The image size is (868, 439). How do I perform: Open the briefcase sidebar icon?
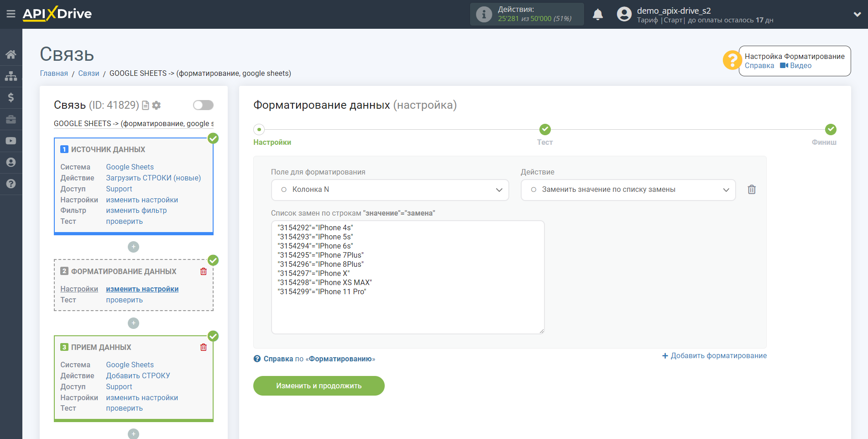click(x=11, y=119)
